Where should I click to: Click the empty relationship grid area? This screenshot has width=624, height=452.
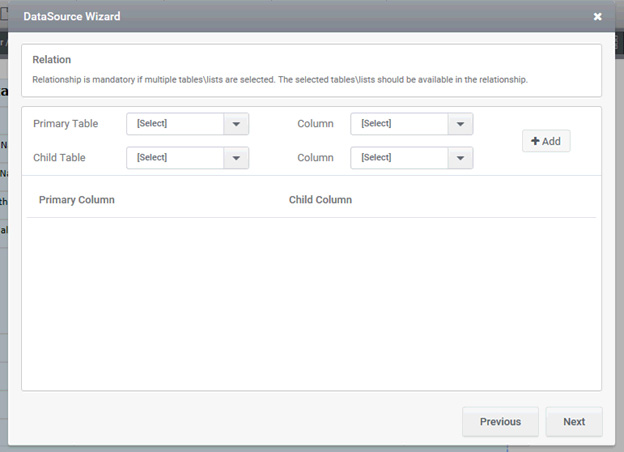coord(311,300)
